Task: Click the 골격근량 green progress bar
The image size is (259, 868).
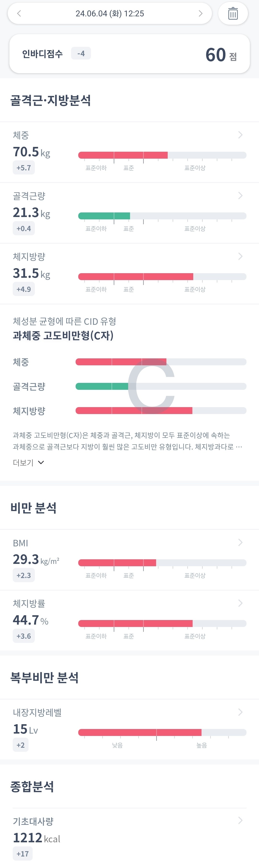Action: point(104,216)
